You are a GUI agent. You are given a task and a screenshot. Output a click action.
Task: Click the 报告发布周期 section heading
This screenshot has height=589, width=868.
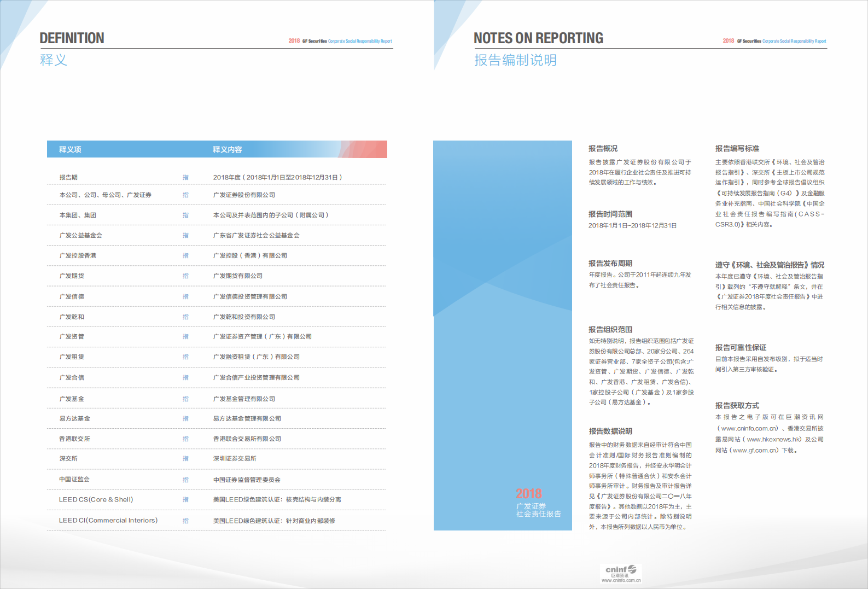point(610,263)
